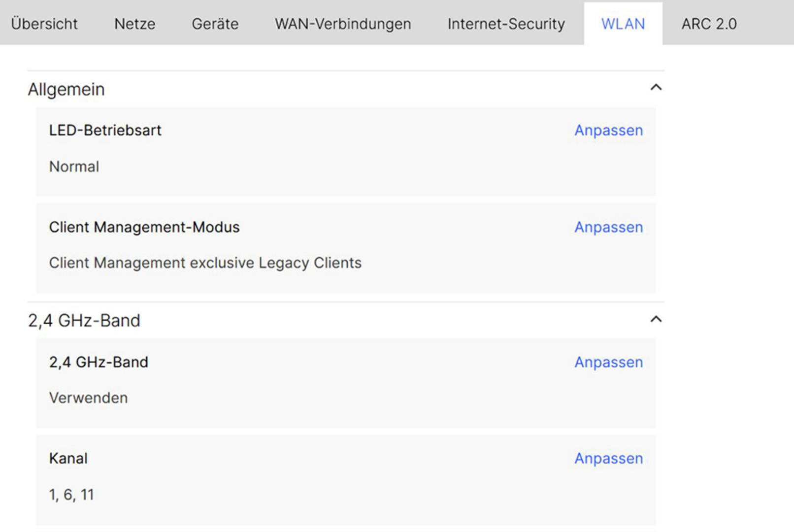
Task: Edit the Kanal setting with Anpassen
Action: click(x=608, y=459)
